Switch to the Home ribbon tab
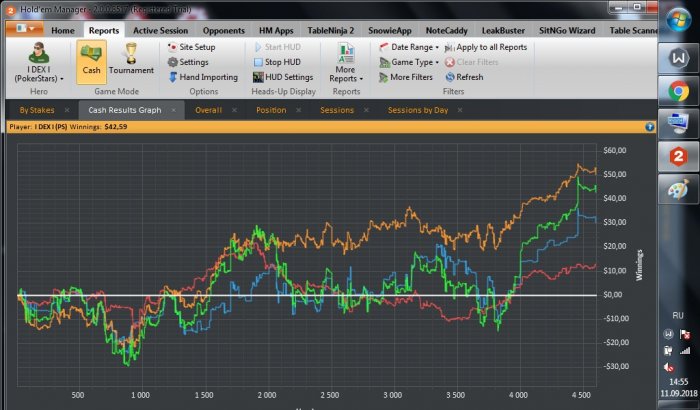 [x=62, y=31]
